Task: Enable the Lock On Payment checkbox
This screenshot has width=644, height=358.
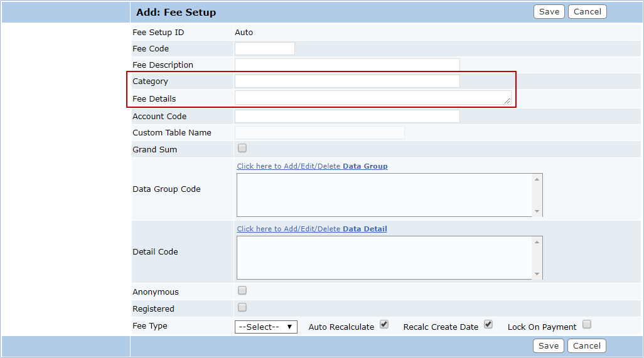Action: click(586, 325)
